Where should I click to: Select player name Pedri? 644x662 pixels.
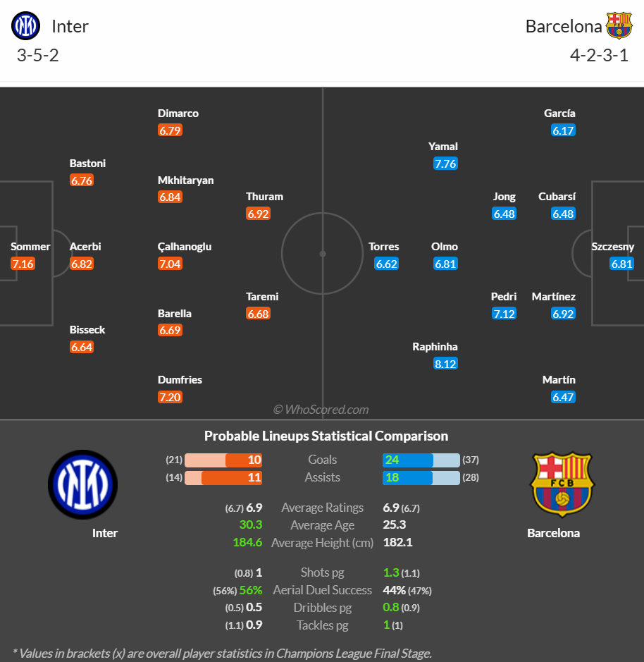tap(504, 296)
